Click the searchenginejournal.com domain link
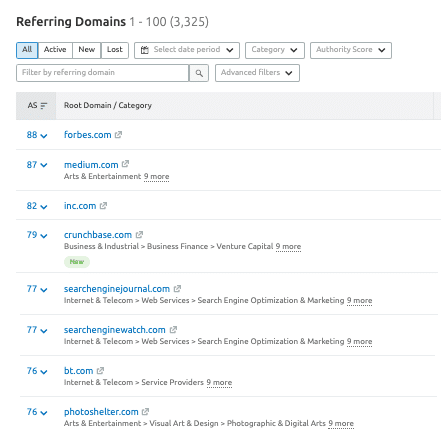Viewport: 441px width, 447px height. 117,289
